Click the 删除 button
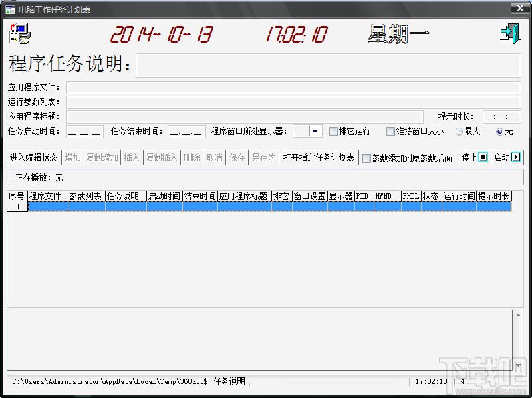The image size is (532, 398). (x=192, y=157)
